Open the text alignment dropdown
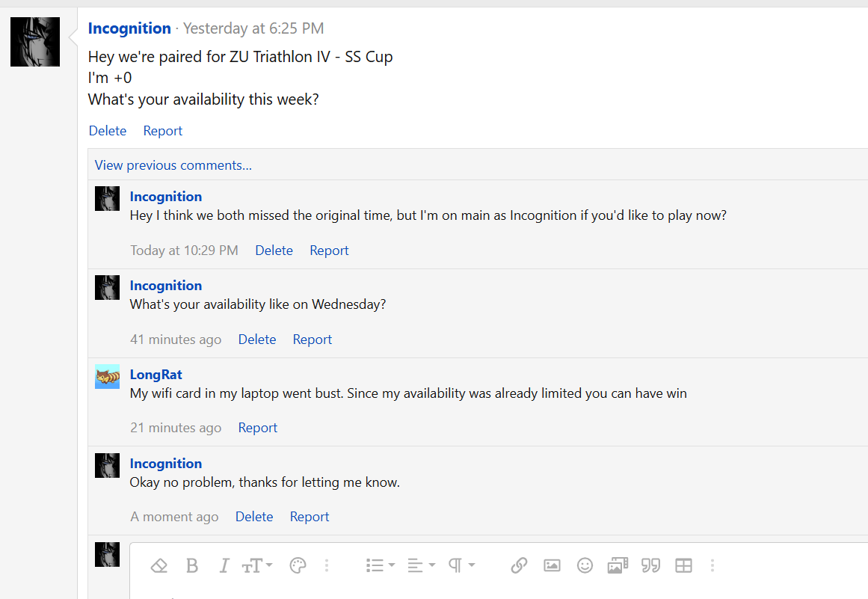 [x=421, y=565]
